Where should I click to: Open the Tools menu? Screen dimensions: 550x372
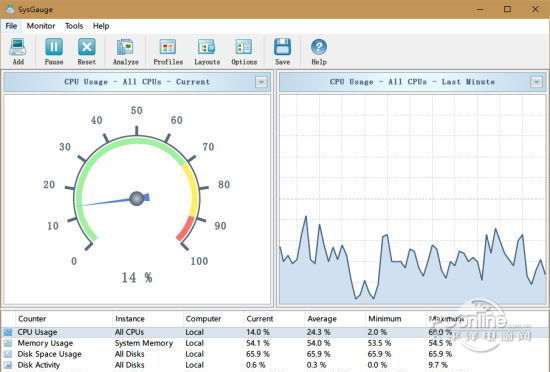tap(74, 26)
